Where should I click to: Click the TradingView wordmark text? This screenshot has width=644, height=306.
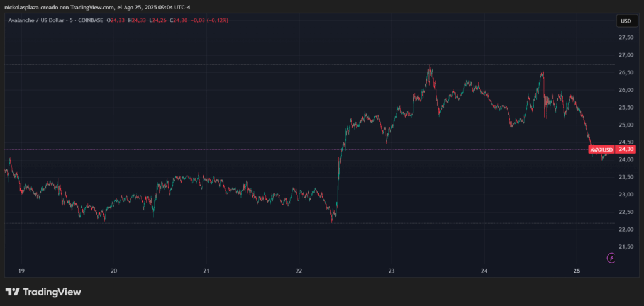52,292
